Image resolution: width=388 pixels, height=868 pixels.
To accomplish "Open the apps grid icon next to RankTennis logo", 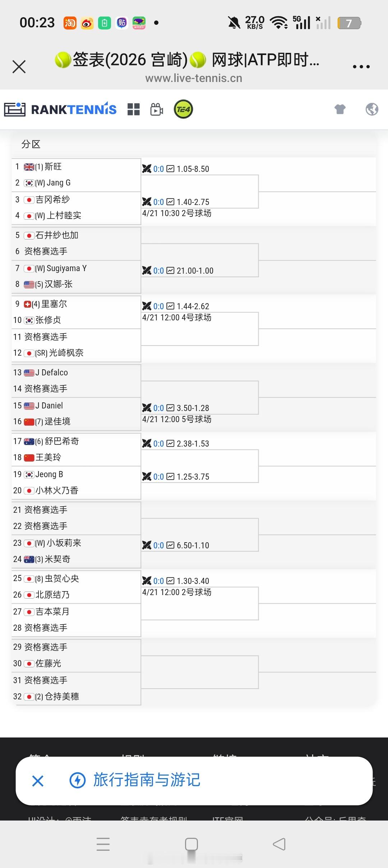I will point(134,109).
